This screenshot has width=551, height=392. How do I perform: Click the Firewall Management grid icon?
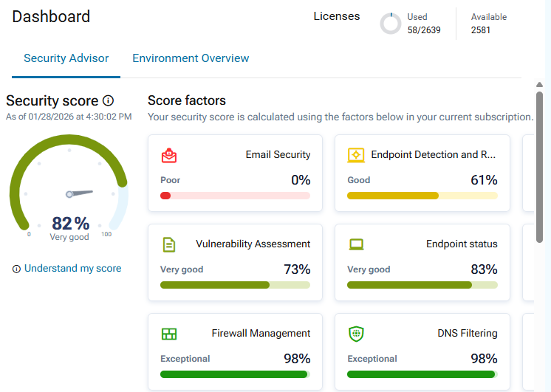pos(169,334)
